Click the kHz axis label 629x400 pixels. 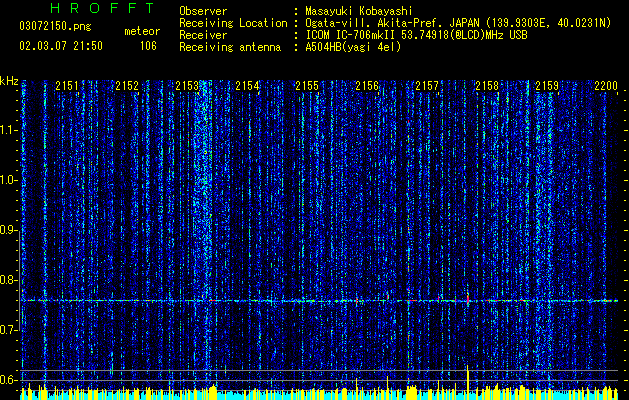(x=9, y=81)
